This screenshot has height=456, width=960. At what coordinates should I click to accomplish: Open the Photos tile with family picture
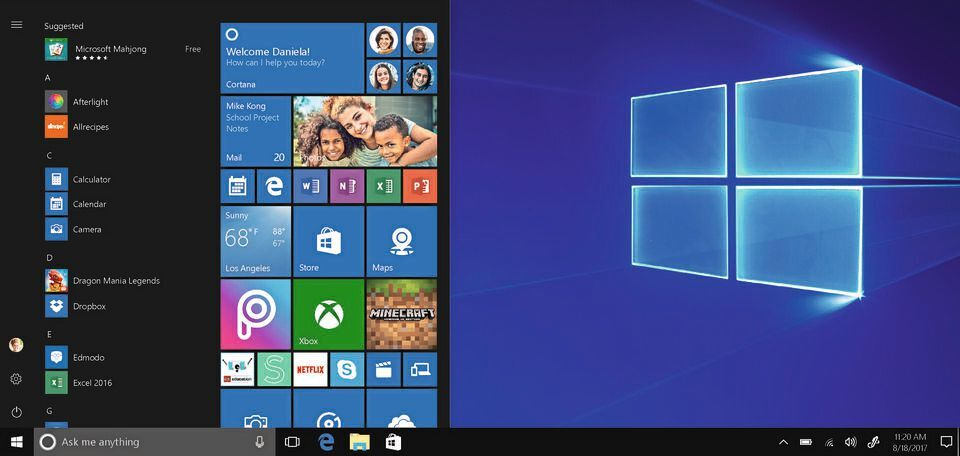(365, 131)
